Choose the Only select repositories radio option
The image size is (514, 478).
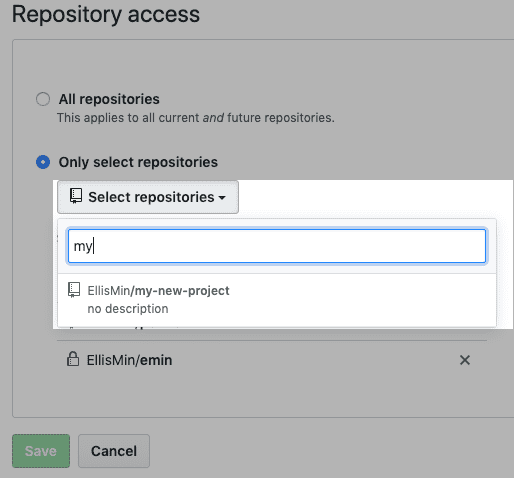point(43,162)
